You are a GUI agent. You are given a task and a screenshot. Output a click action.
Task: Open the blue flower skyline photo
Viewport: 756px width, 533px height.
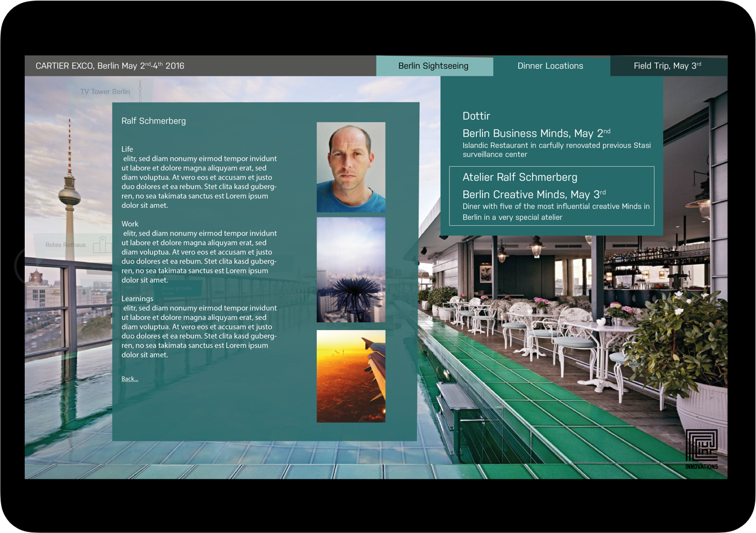click(351, 270)
